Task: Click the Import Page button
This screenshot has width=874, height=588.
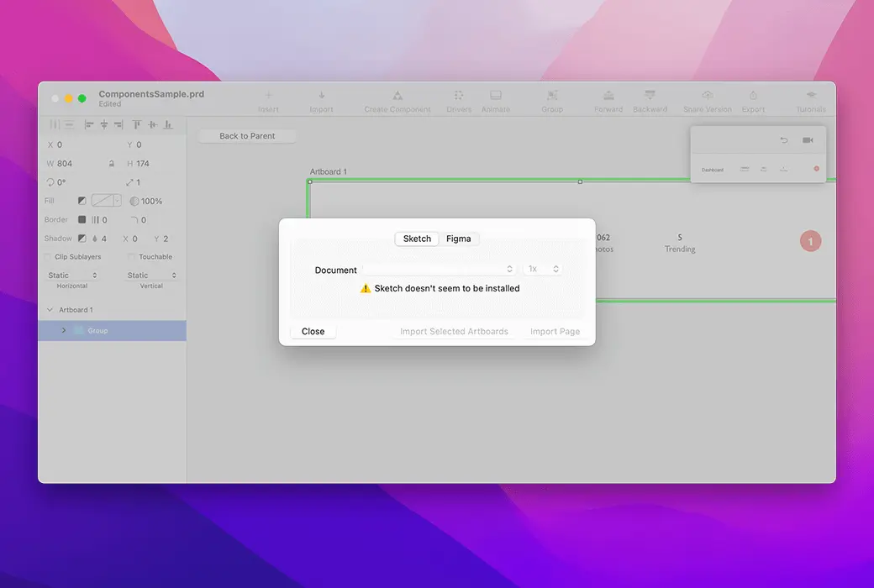Action: 555,331
